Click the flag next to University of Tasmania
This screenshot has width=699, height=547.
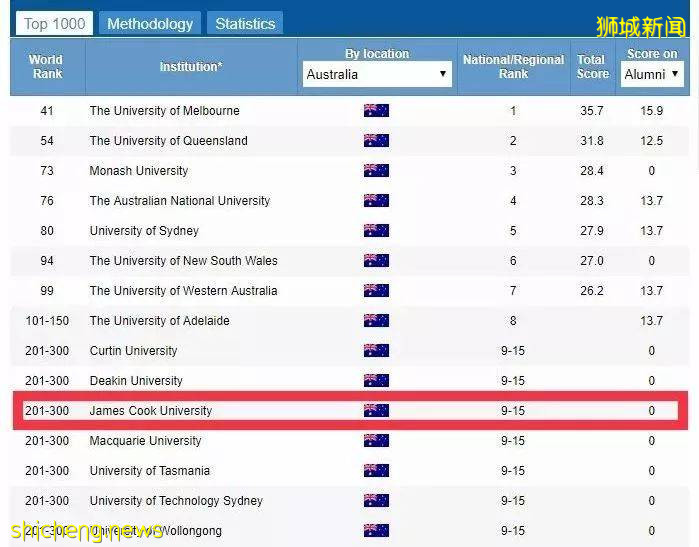click(376, 471)
